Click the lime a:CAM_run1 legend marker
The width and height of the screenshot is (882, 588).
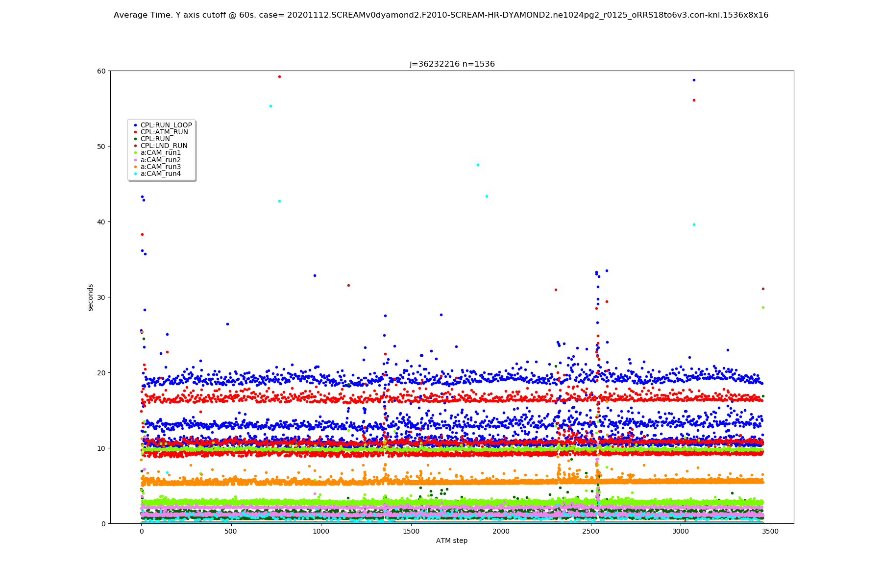click(135, 153)
